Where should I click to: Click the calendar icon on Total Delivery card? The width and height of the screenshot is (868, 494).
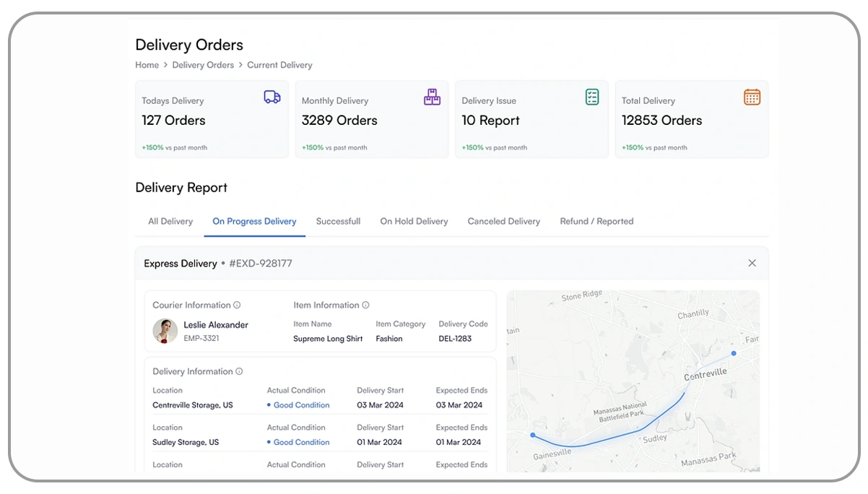coord(752,96)
